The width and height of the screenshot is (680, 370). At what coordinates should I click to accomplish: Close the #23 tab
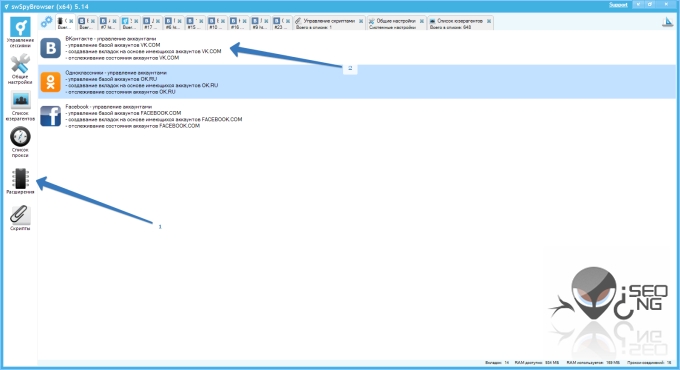(288, 21)
